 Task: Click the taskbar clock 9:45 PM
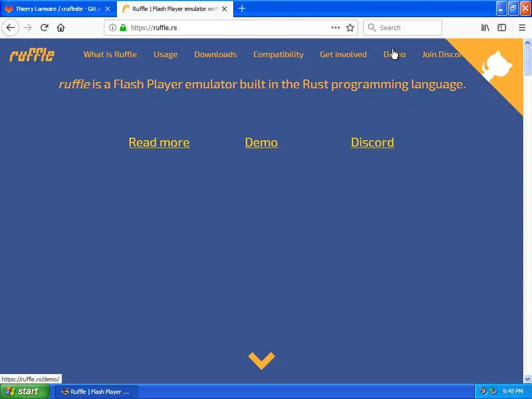[513, 392]
